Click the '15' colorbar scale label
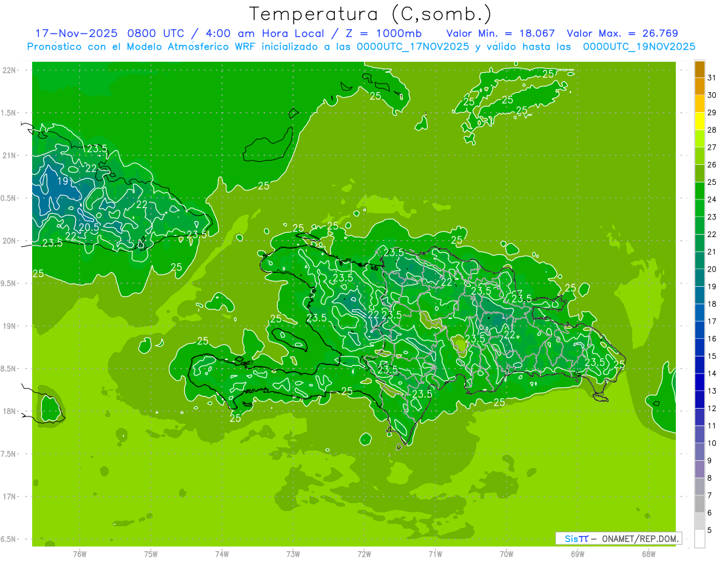 click(712, 356)
